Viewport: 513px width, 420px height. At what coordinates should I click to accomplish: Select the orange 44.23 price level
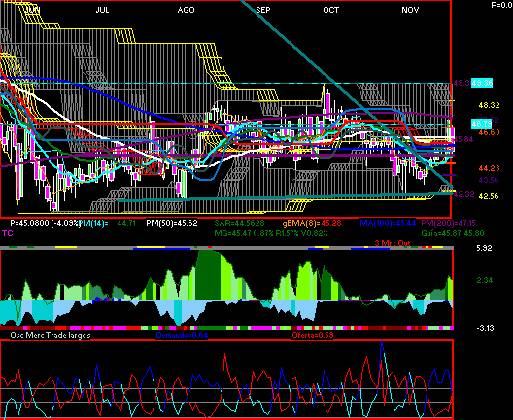(489, 168)
